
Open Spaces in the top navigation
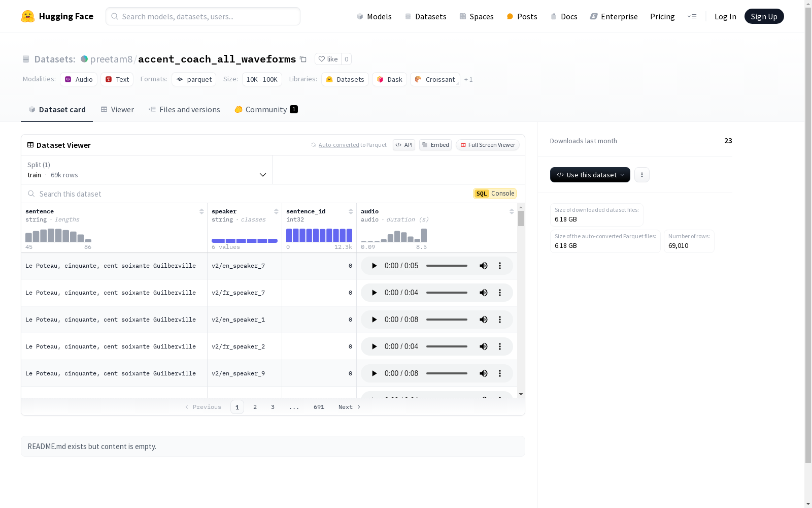click(x=477, y=16)
